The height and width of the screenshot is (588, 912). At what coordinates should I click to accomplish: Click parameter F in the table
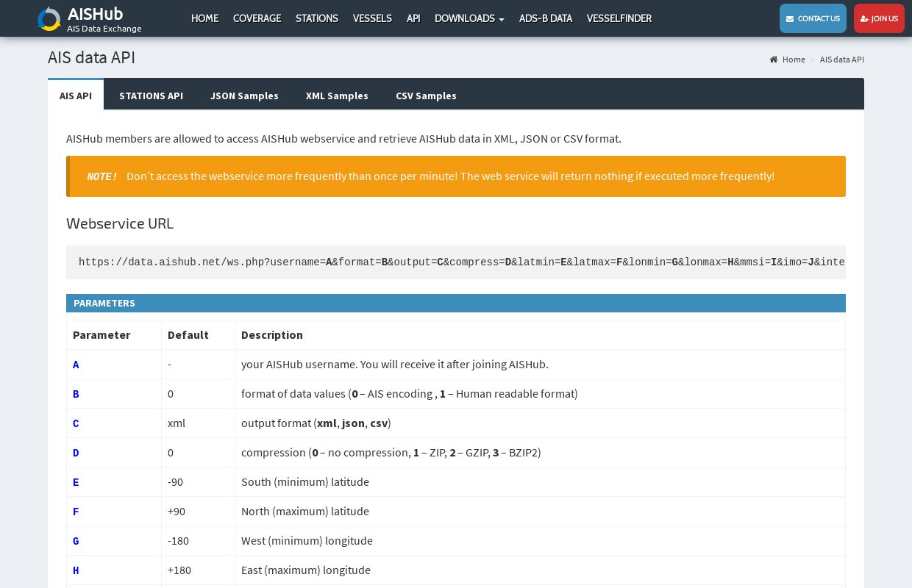pyautogui.click(x=76, y=512)
